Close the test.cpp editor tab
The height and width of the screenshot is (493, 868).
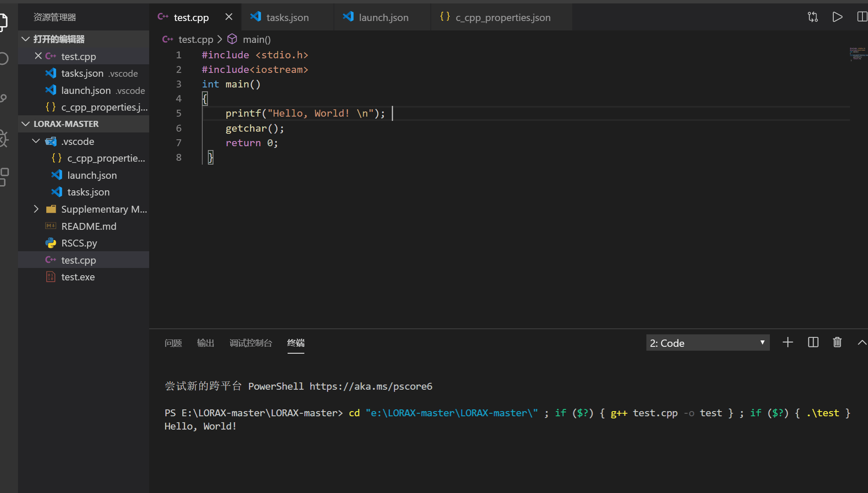[229, 17]
